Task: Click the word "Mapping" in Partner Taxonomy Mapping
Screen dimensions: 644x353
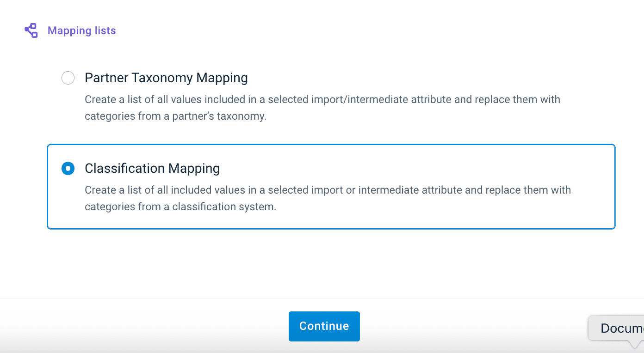Action: tap(222, 78)
